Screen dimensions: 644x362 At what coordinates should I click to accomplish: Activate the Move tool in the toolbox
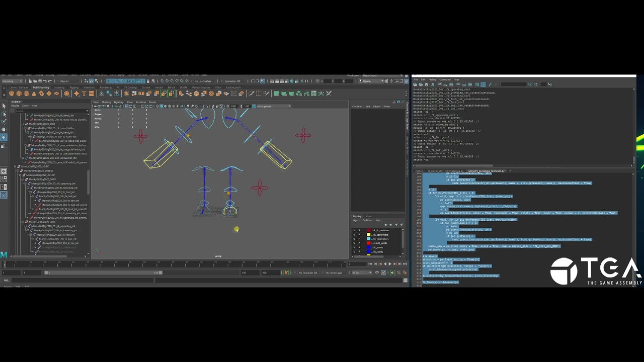point(4,129)
